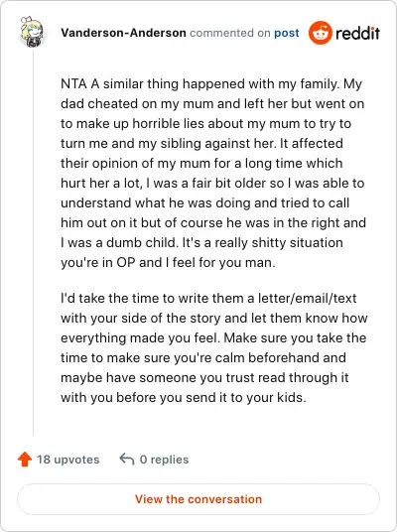Image resolution: width=397 pixels, height=532 pixels.
Task: Follow the blue "post" link
Action: click(287, 34)
